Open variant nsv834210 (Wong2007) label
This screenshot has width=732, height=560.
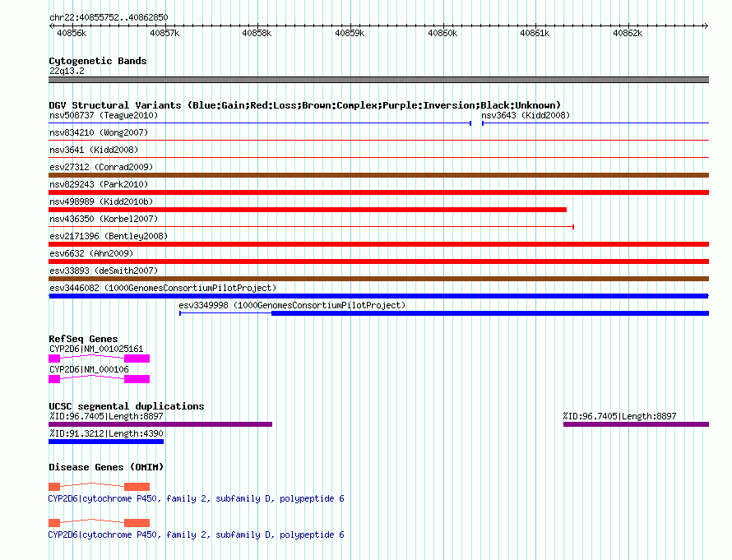click(x=99, y=132)
